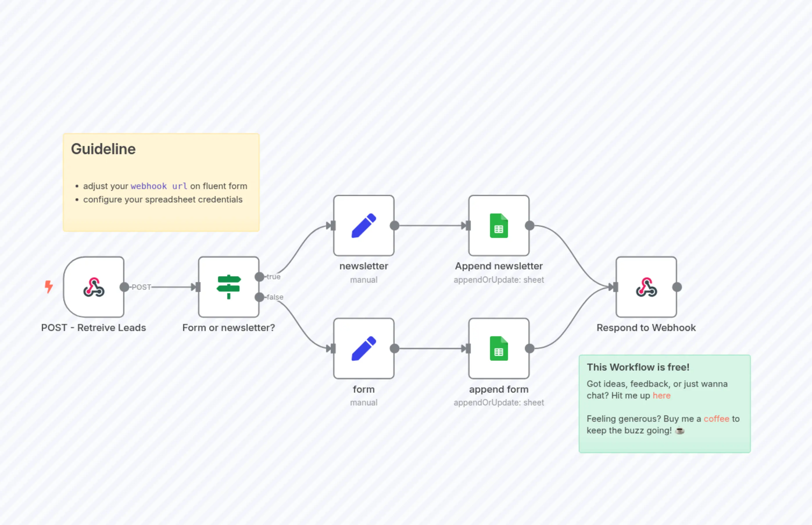
Task: Open the Append newsletter Google Sheets icon
Action: pyautogui.click(x=498, y=225)
